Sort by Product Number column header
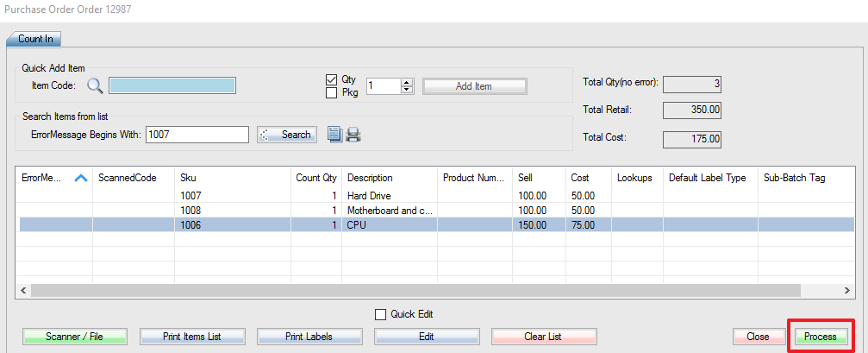The width and height of the screenshot is (868, 353). 475,178
